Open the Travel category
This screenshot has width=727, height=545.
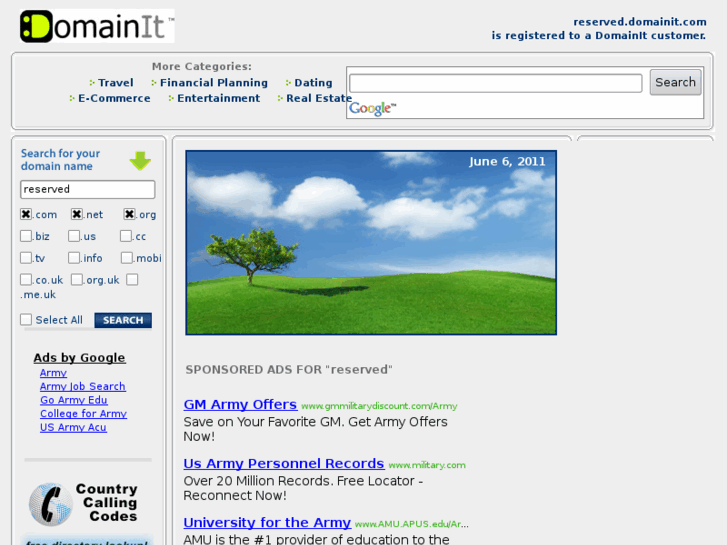[x=115, y=83]
